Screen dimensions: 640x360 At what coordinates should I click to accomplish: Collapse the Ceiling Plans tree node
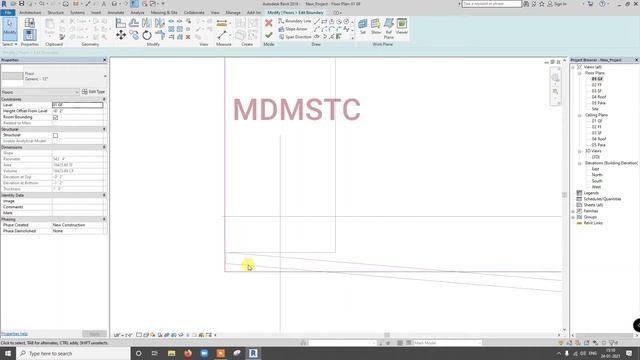[x=580, y=116]
